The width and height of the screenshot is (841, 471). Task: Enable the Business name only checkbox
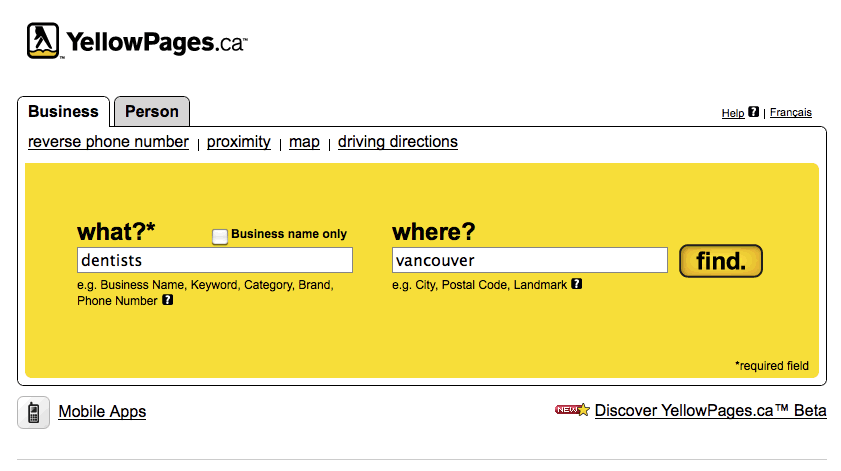[220, 237]
